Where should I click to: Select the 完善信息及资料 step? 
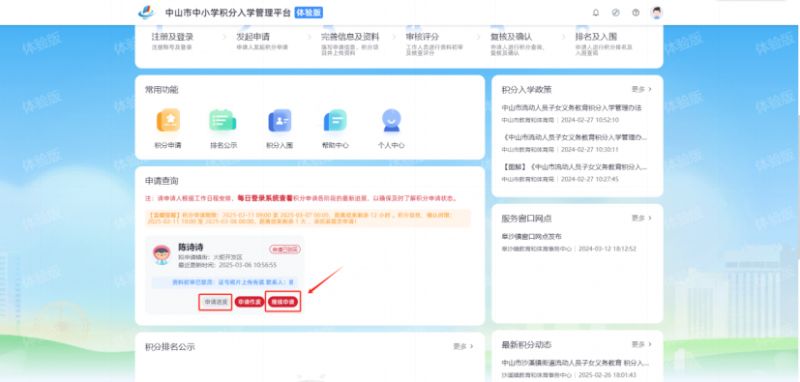350,37
